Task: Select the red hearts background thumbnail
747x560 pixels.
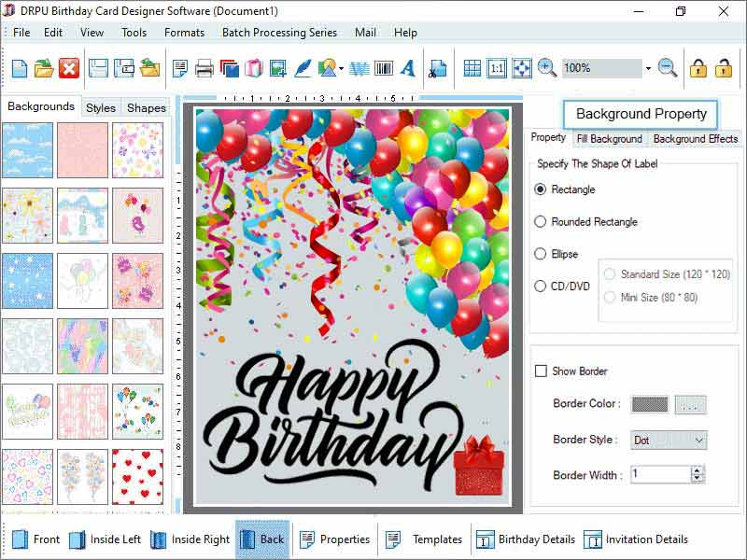Action: pyautogui.click(x=138, y=478)
